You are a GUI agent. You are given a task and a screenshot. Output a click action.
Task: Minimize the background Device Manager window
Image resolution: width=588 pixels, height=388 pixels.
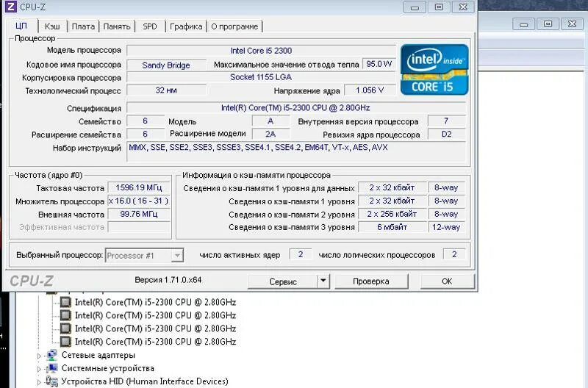click(x=524, y=24)
